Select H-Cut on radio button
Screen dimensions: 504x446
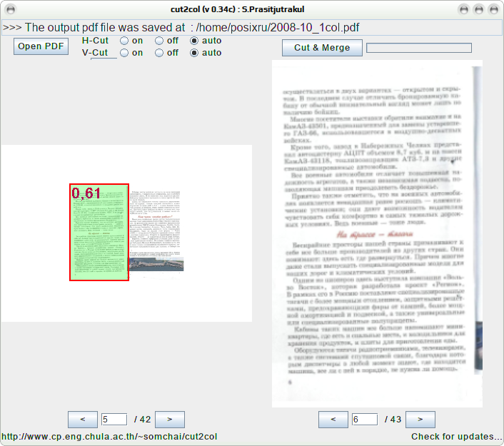[x=124, y=41]
